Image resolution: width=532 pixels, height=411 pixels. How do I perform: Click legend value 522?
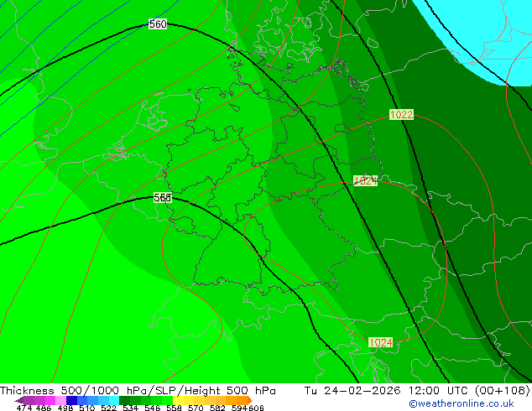[108, 408]
